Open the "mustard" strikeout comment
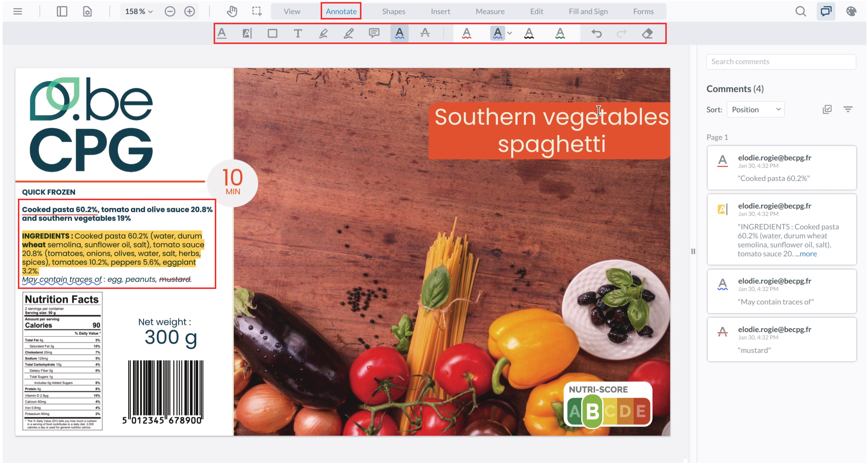 (x=781, y=339)
